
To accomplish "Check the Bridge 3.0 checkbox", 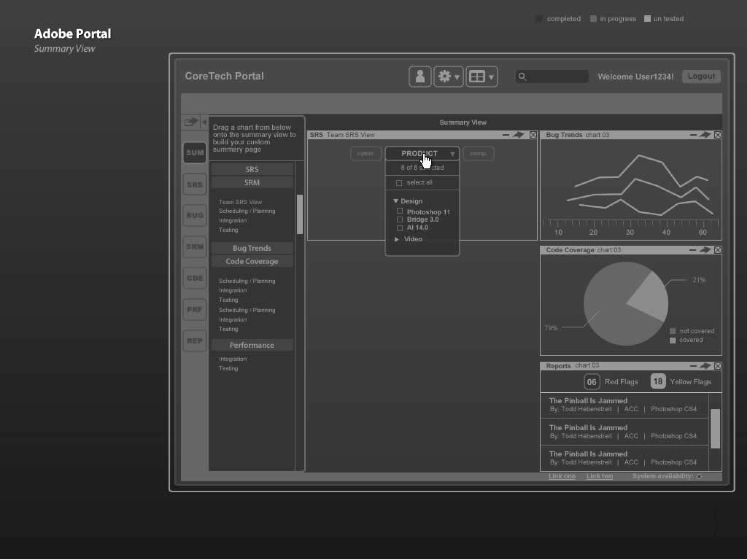I will (400, 219).
